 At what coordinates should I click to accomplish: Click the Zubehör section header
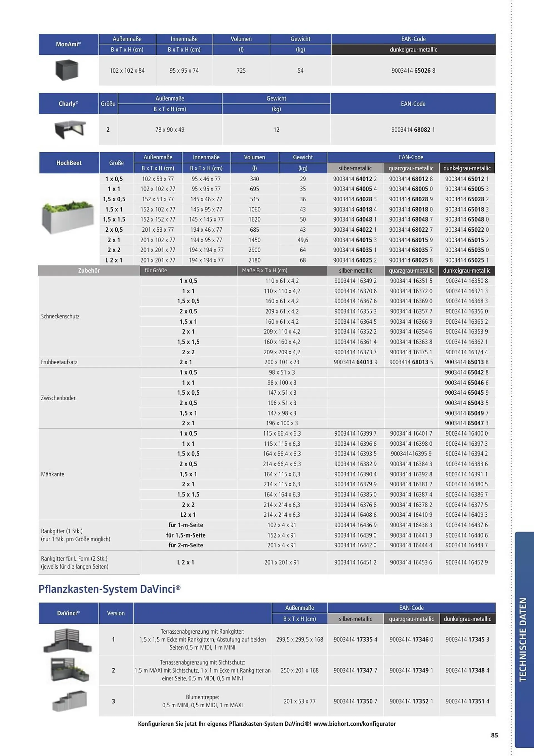click(x=89, y=270)
